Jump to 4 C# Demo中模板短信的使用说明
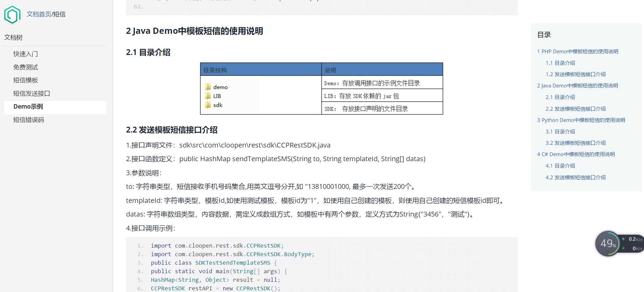Viewport: 644px width, 292px height. (576, 154)
